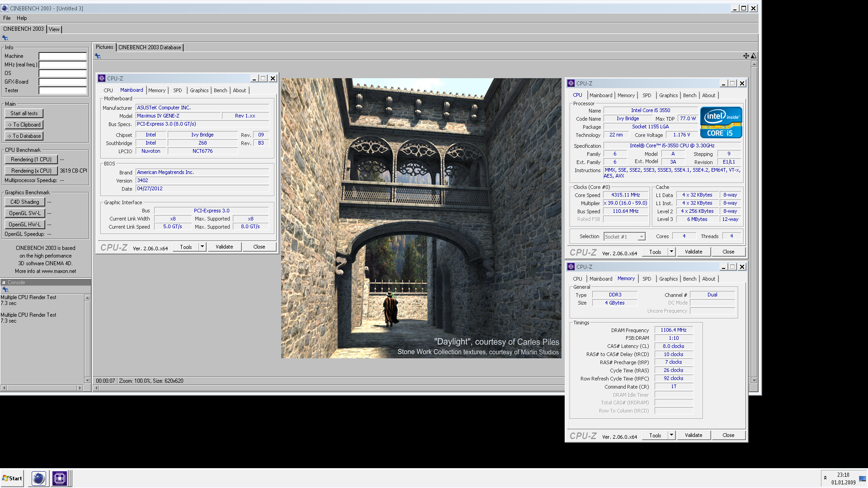Click the move cross icon in picture viewer
Viewport: 868px width, 488px height.
(x=746, y=56)
